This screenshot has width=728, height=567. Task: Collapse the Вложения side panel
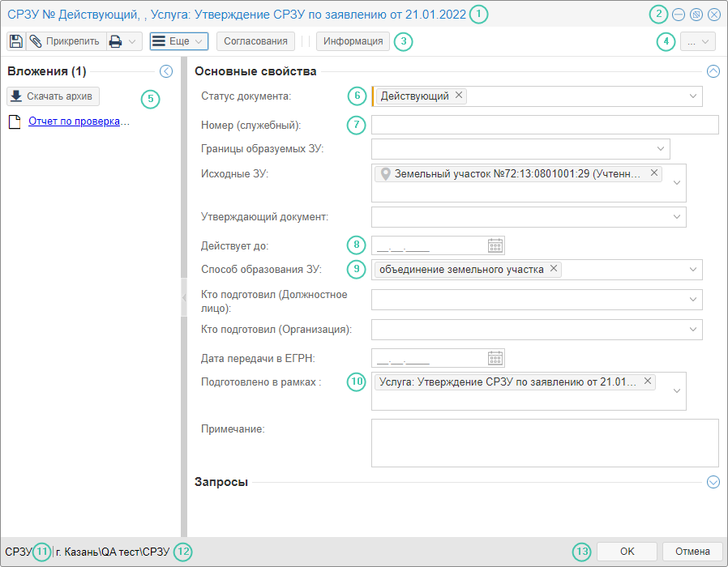coord(166,71)
